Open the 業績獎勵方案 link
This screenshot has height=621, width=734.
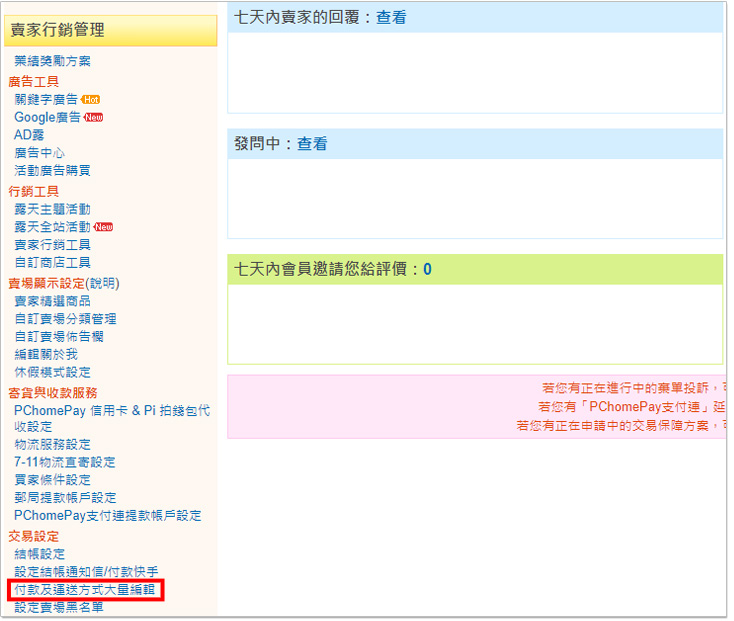click(x=52, y=61)
